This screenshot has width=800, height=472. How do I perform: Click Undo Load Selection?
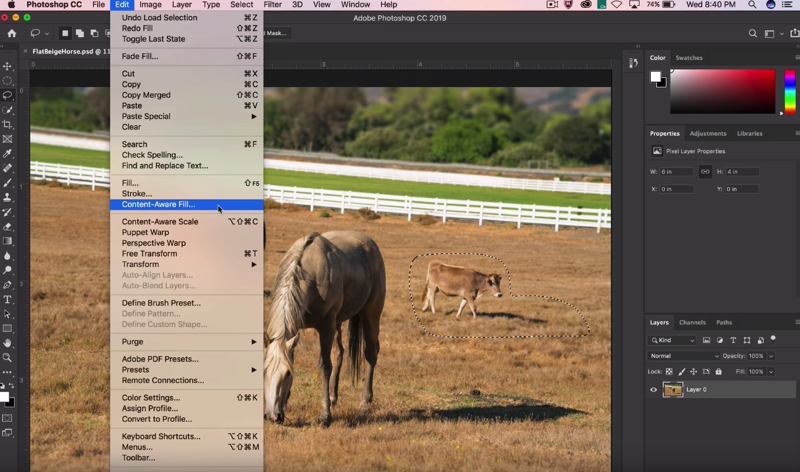tap(187, 17)
